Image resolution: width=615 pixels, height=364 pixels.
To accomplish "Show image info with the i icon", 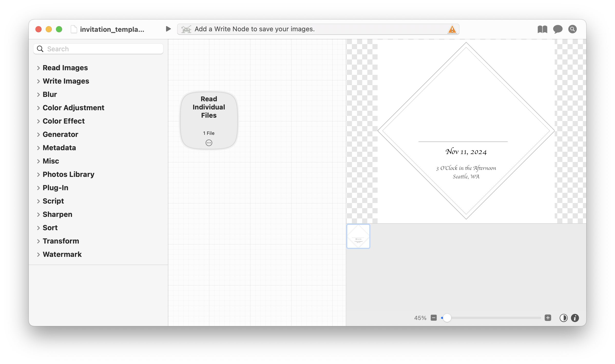I will click(575, 318).
